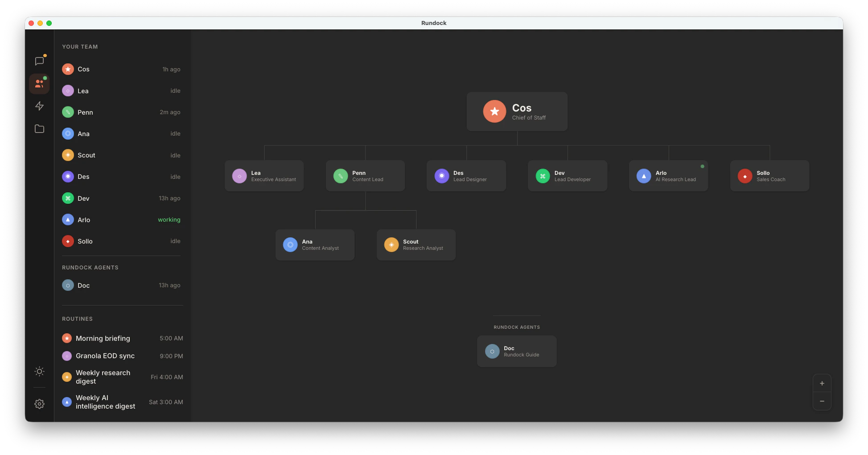Click Lea's purple avatar in team list
The image size is (868, 455).
pyautogui.click(x=68, y=91)
